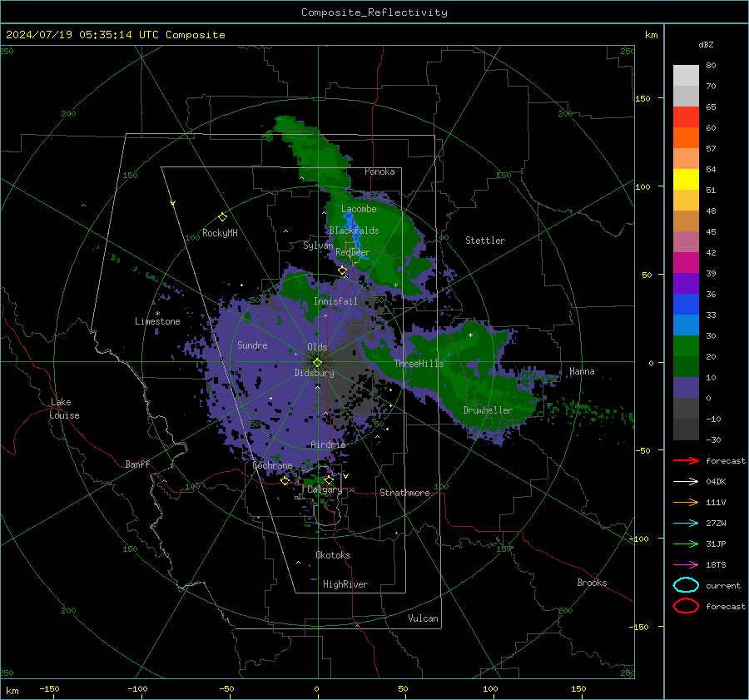The height and width of the screenshot is (700, 749).
Task: Click the RockyMH label
Action: click(x=220, y=233)
